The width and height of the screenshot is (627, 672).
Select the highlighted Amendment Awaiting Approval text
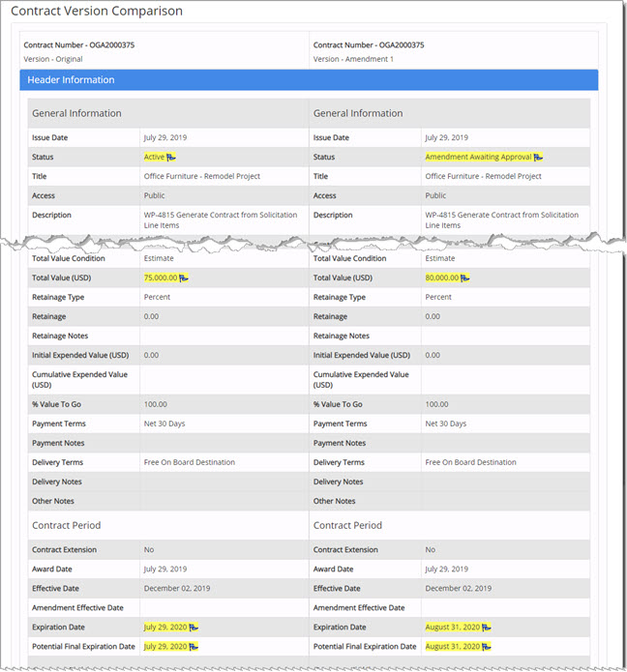[478, 157]
